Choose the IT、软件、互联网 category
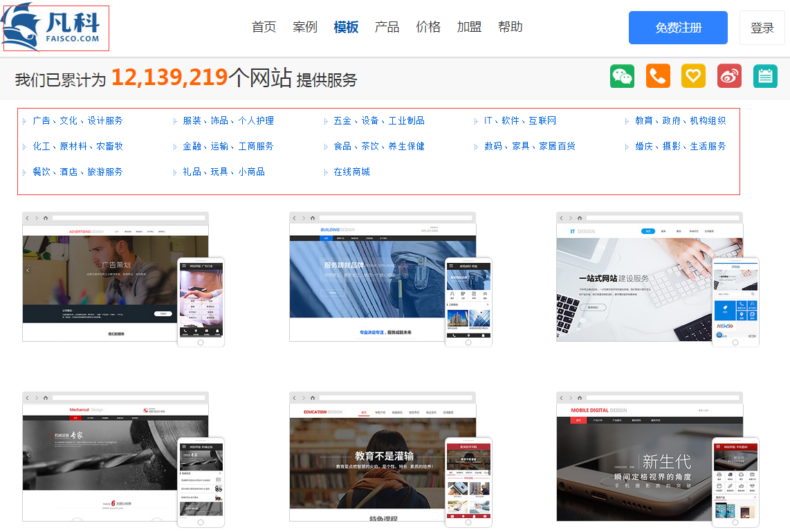 pyautogui.click(x=520, y=120)
